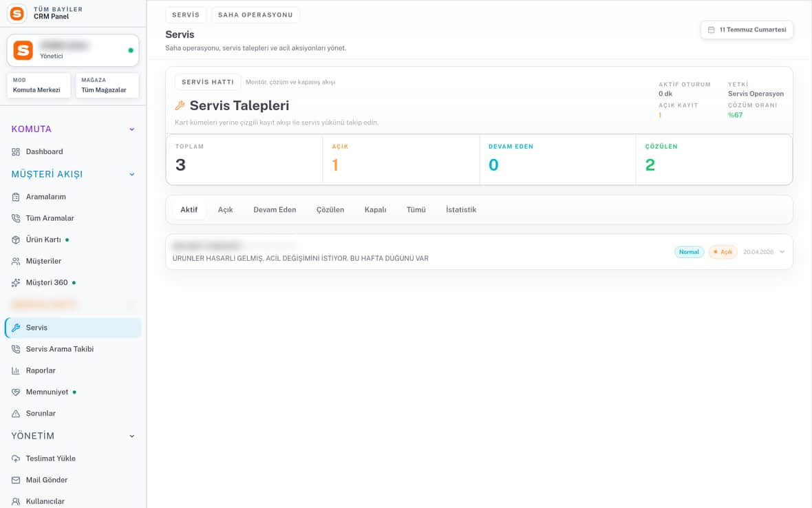Click the Mail Gönder envelope icon
The width and height of the screenshot is (812, 508).
(16, 480)
